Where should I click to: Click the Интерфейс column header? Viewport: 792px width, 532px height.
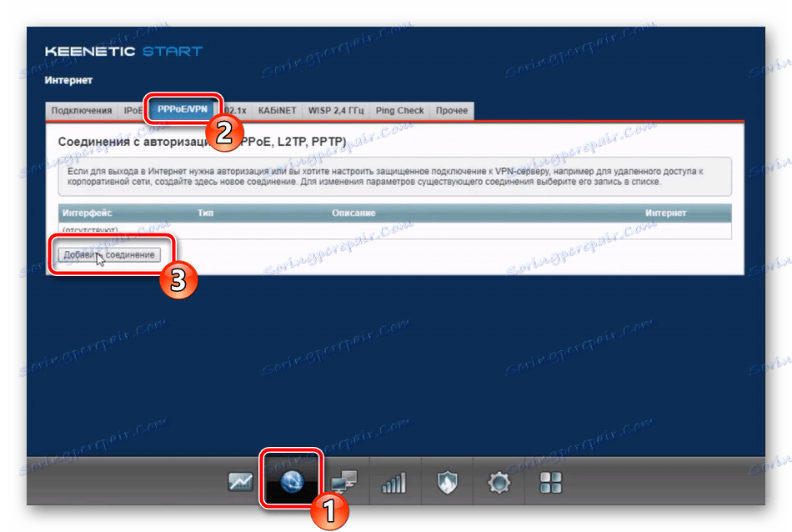coord(87,213)
